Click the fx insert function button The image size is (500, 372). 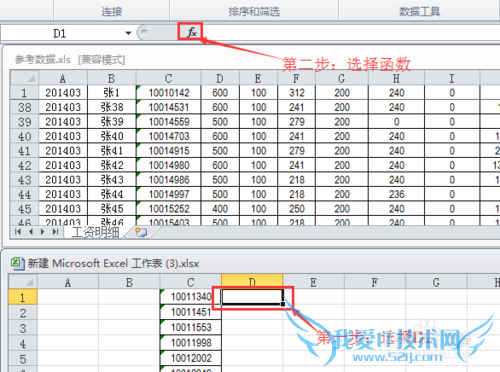point(190,32)
